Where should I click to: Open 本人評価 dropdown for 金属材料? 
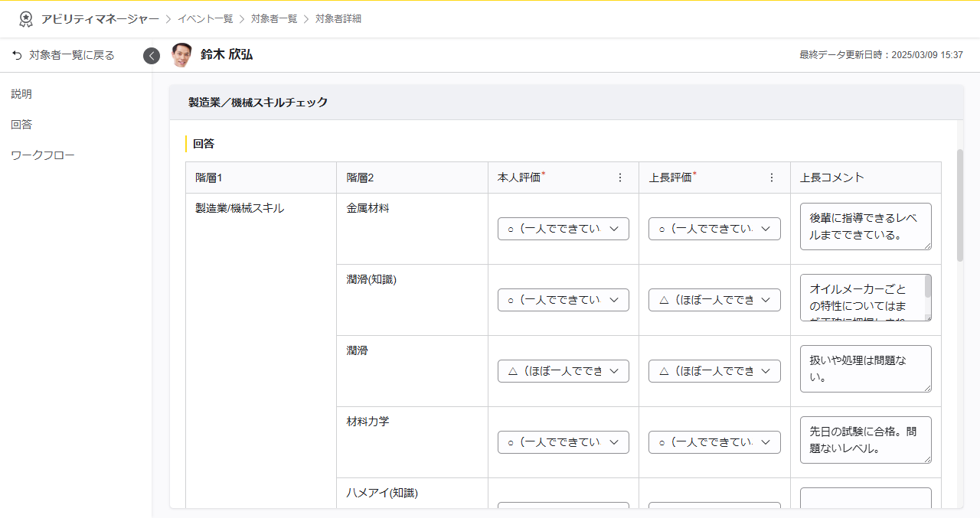[563, 229]
